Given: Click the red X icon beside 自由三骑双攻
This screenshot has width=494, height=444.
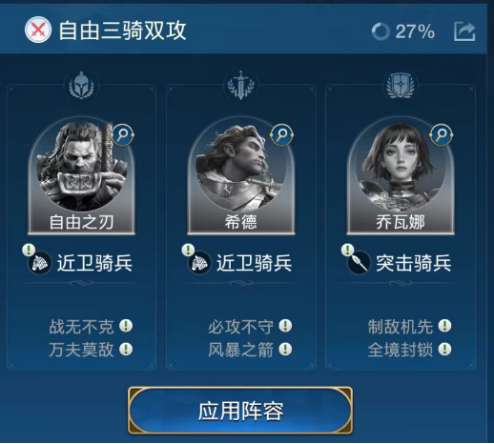Looking at the screenshot, I should coord(38,30).
